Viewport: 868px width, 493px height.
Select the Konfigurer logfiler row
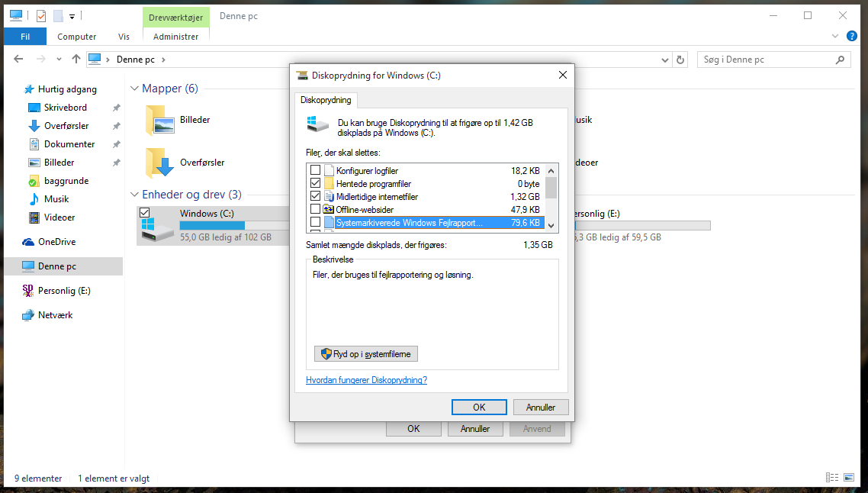click(x=425, y=171)
